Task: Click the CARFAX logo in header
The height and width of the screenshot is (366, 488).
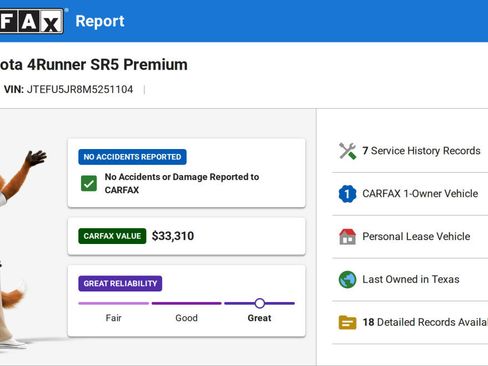Action: tap(32, 21)
